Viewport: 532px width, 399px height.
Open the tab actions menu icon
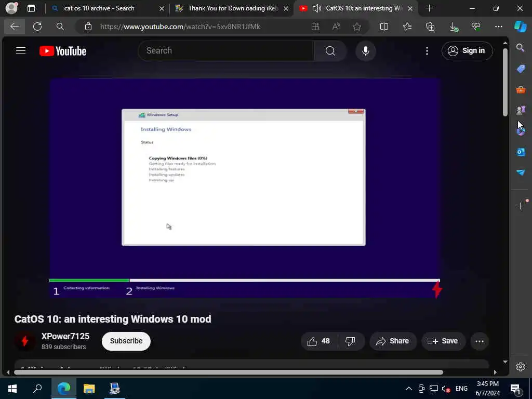[31, 8]
